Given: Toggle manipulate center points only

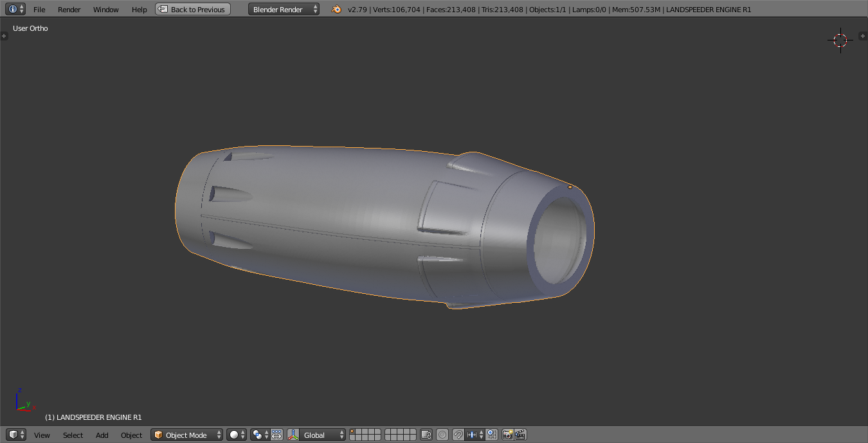Looking at the screenshot, I should coord(276,435).
